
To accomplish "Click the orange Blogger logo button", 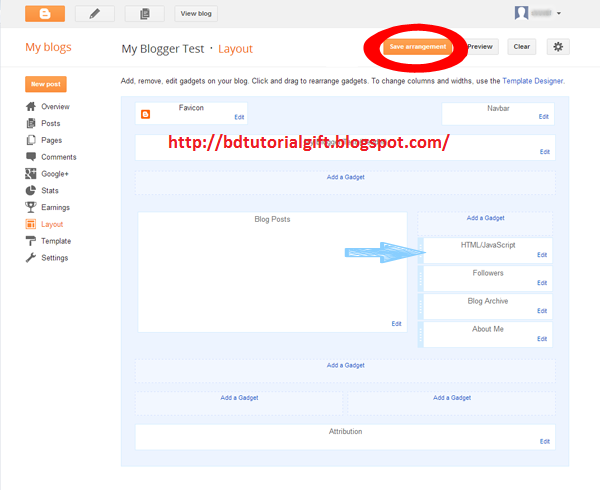I will click(45, 14).
